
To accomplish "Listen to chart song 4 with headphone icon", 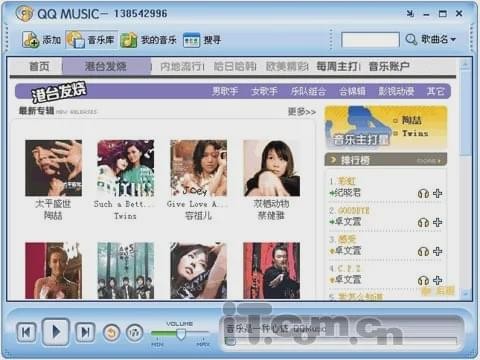I will 423,280.
